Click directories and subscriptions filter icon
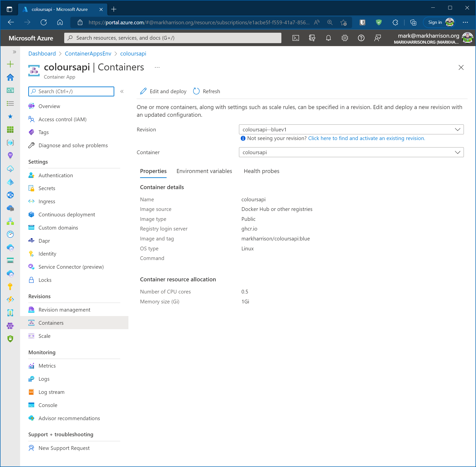 (x=312, y=38)
